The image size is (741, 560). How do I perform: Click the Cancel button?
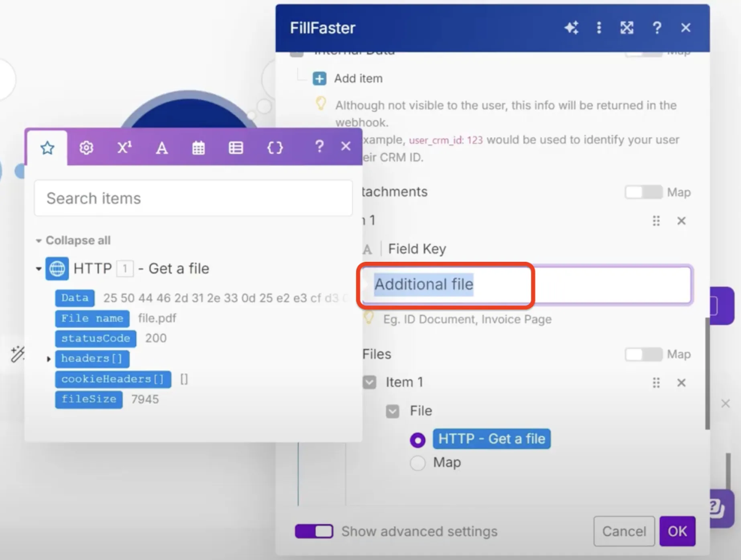(x=624, y=531)
